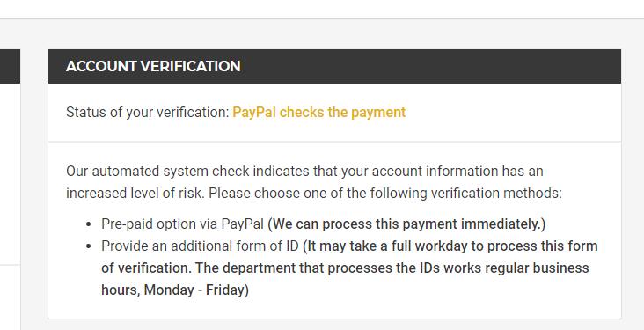The height and width of the screenshot is (330, 644).
Task: Click the Our automated system check paragraph
Action: [x=314, y=182]
